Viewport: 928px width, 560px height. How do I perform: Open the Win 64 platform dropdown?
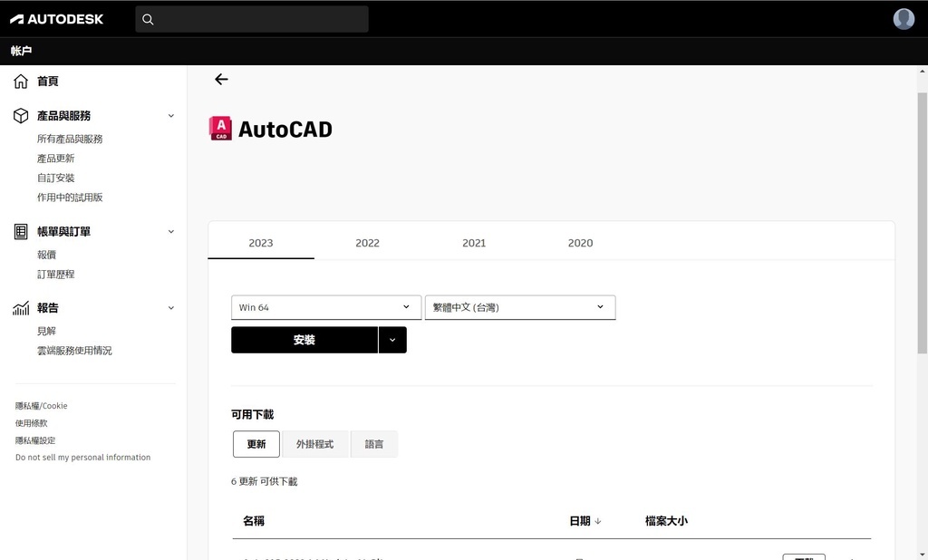click(x=326, y=307)
